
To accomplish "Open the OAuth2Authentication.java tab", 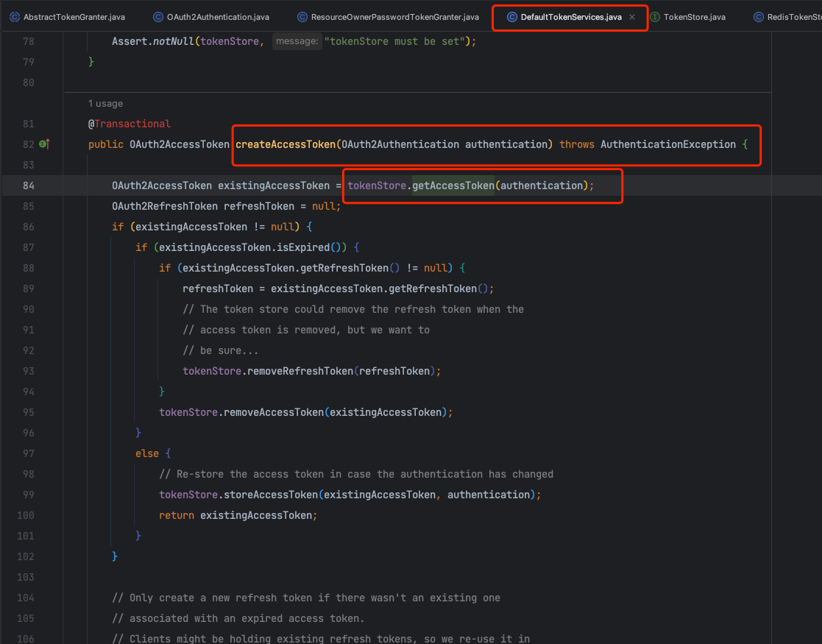I will pyautogui.click(x=217, y=17).
